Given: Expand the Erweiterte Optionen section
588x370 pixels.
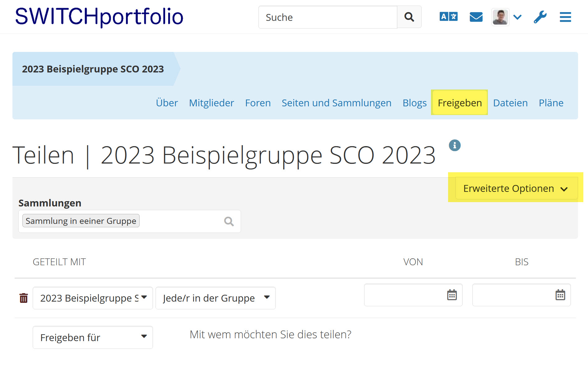Looking at the screenshot, I should pyautogui.click(x=516, y=188).
